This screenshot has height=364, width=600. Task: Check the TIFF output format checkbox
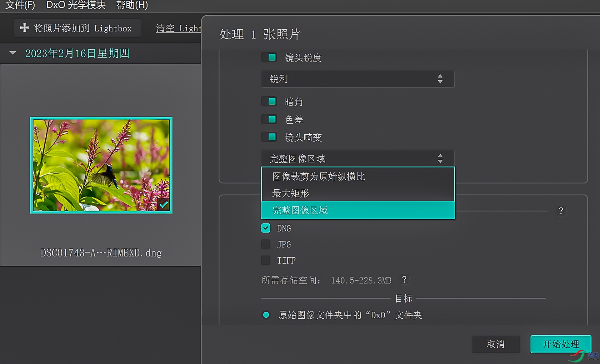pos(266,260)
